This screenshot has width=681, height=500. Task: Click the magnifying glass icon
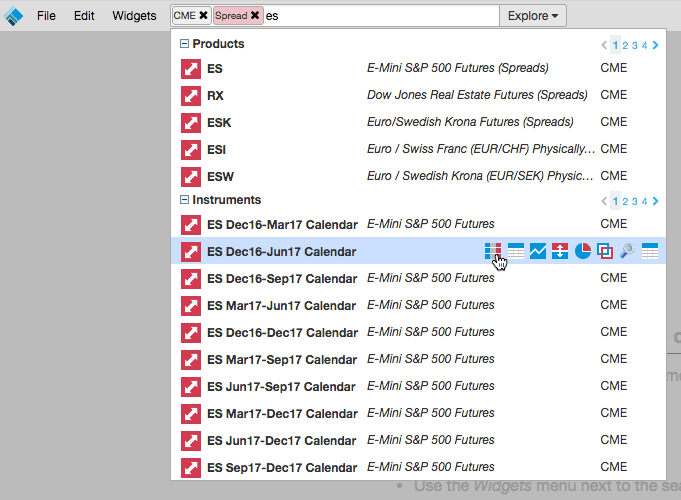(x=627, y=251)
